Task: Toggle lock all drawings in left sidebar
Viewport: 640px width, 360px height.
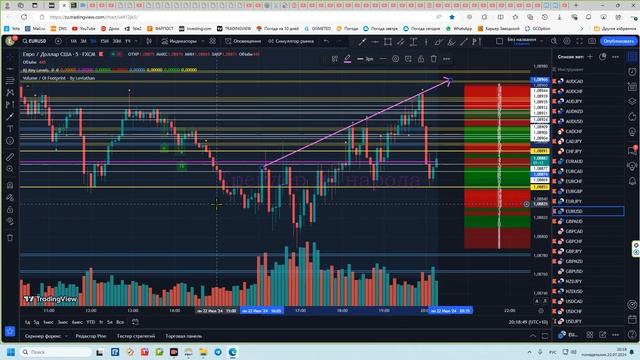Action: pos(10,209)
